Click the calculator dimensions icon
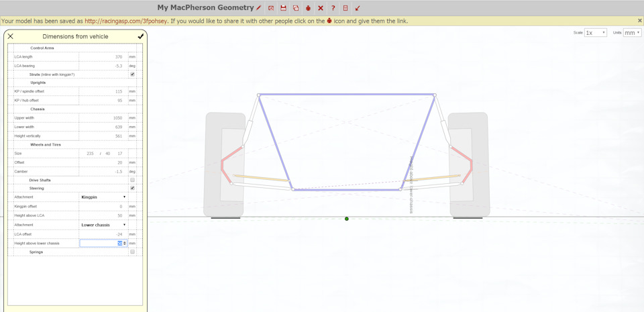This screenshot has height=312, width=644. coord(345,8)
